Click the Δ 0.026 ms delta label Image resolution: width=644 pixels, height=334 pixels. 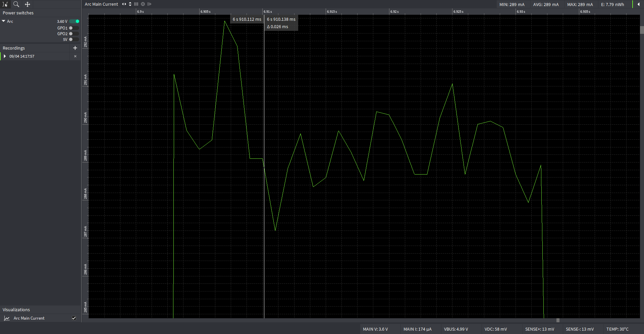[x=277, y=27]
